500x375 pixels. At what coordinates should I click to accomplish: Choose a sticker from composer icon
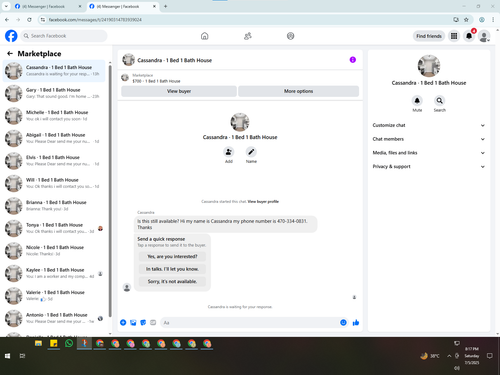143,322
